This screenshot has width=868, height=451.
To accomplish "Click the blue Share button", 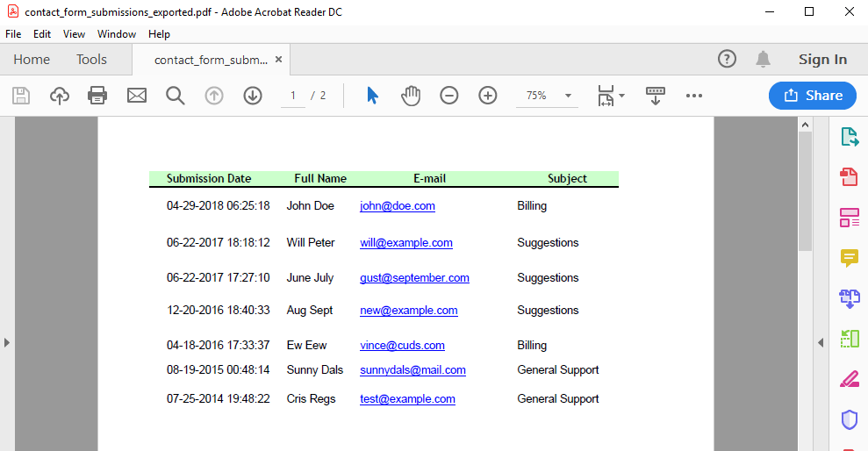I will tap(812, 96).
